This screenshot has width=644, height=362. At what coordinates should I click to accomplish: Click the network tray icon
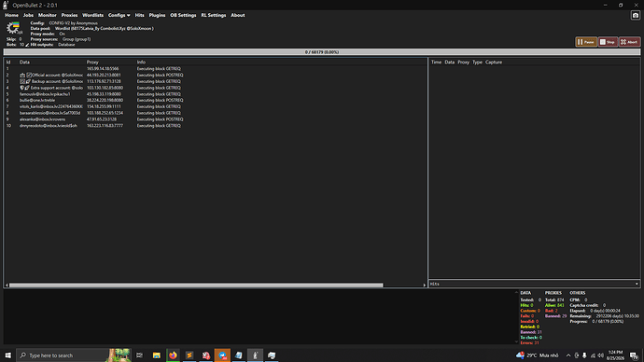[x=593, y=355]
